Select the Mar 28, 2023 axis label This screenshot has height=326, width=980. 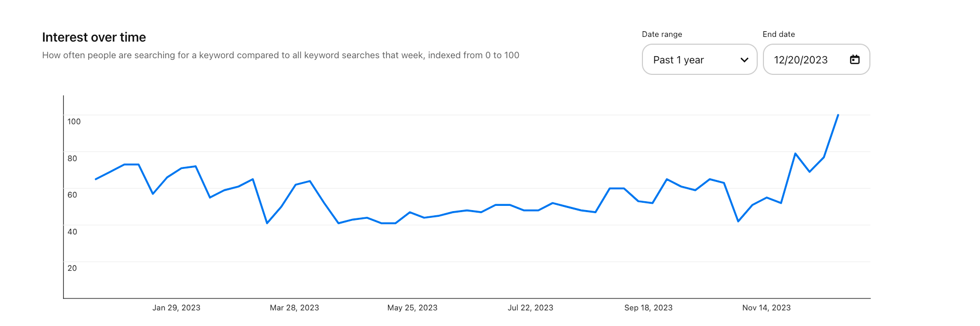click(294, 308)
